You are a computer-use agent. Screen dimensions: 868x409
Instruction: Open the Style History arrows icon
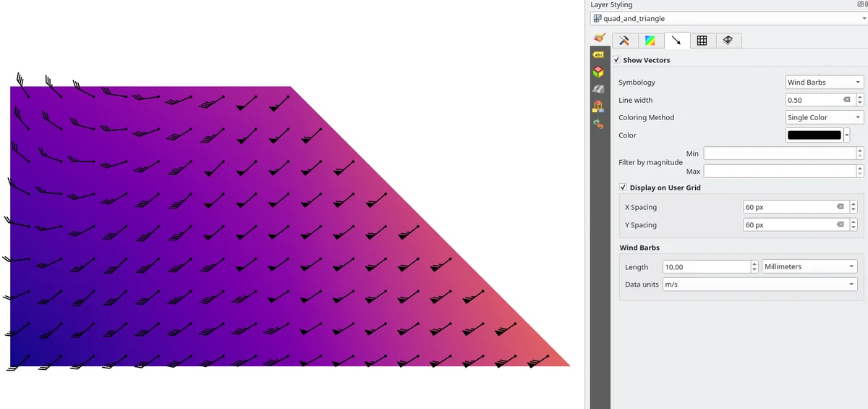pos(599,124)
